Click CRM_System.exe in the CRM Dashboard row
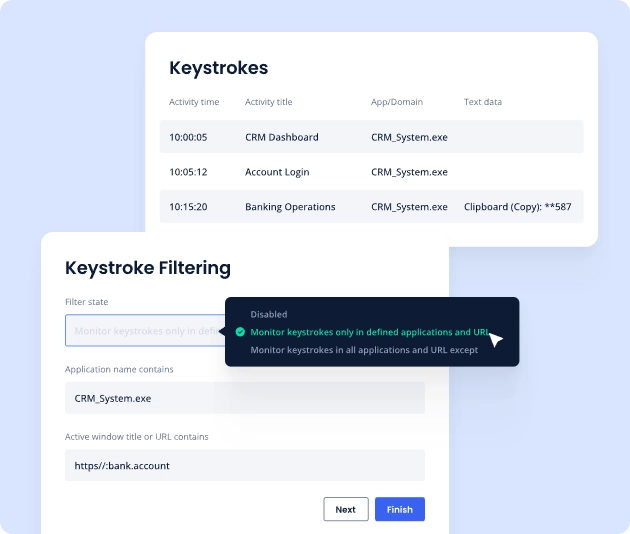 (409, 137)
